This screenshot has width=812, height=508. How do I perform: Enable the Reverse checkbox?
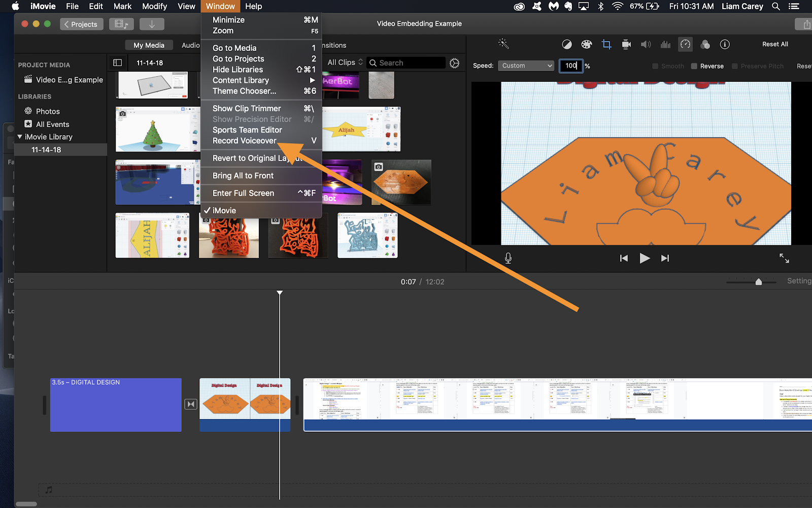point(694,66)
